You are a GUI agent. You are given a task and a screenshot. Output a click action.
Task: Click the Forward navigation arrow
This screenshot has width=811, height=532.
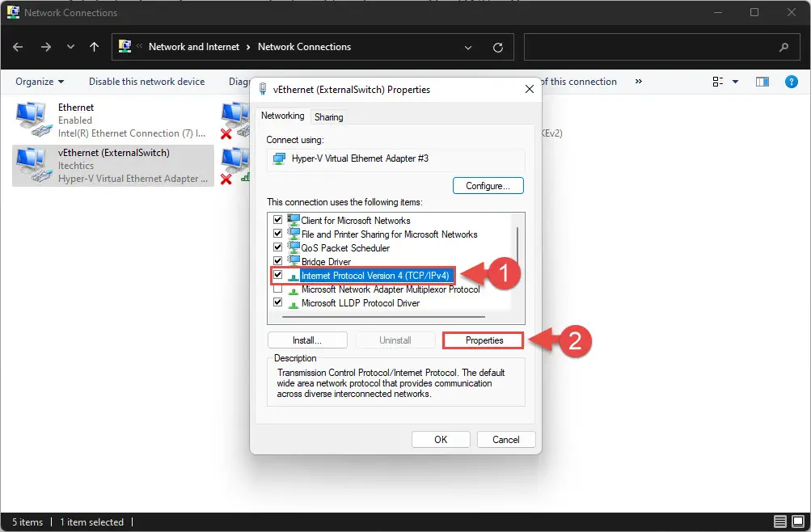click(x=46, y=47)
